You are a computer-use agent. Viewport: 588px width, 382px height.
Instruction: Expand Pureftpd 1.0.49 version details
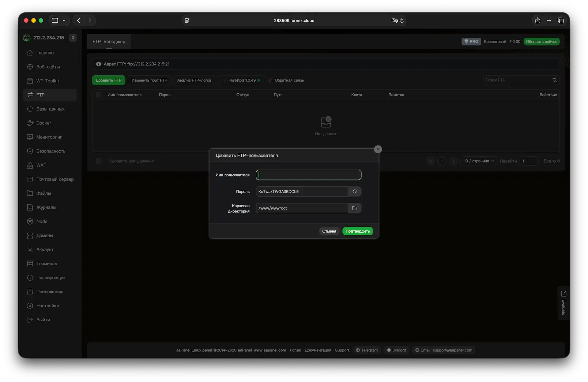[259, 80]
